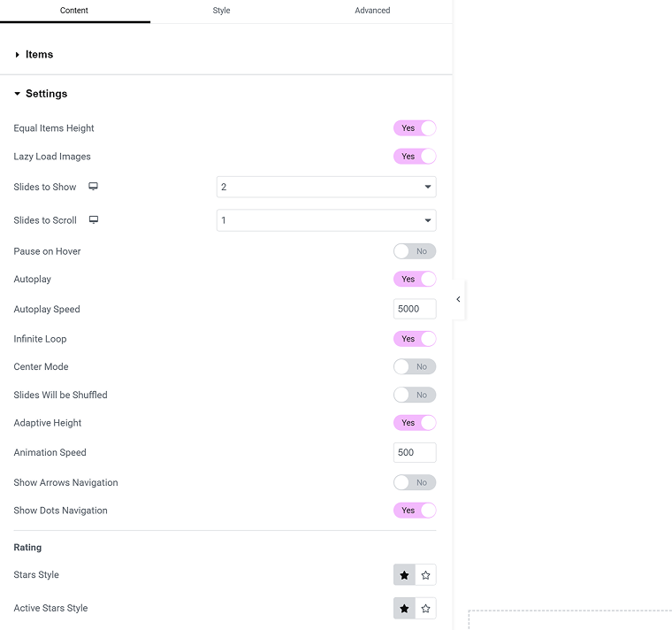Enable Slides Will be Shuffled
This screenshot has width=672, height=630.
(415, 395)
